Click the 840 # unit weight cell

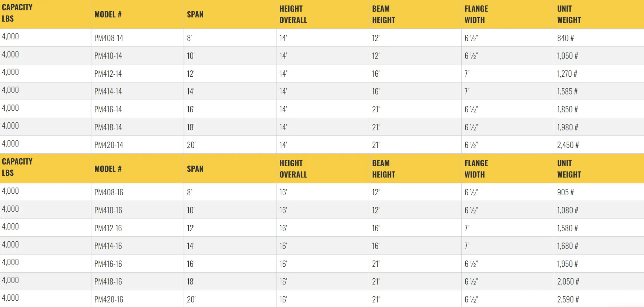coord(565,38)
